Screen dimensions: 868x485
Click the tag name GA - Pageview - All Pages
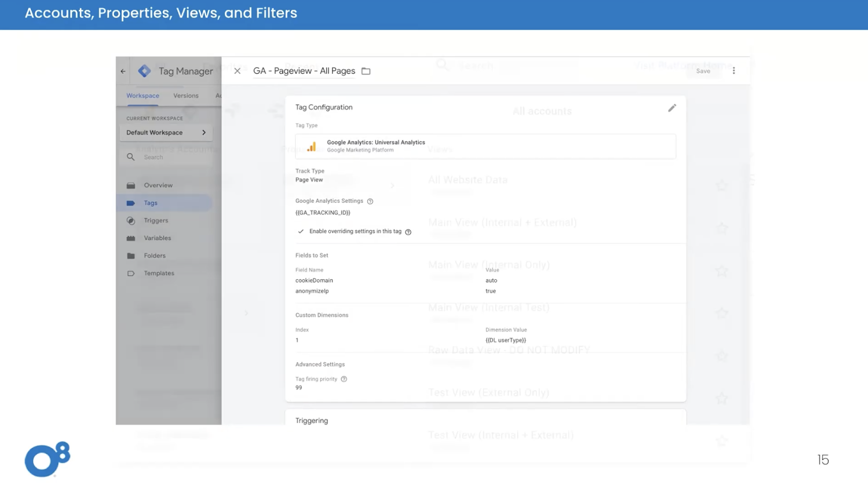304,71
